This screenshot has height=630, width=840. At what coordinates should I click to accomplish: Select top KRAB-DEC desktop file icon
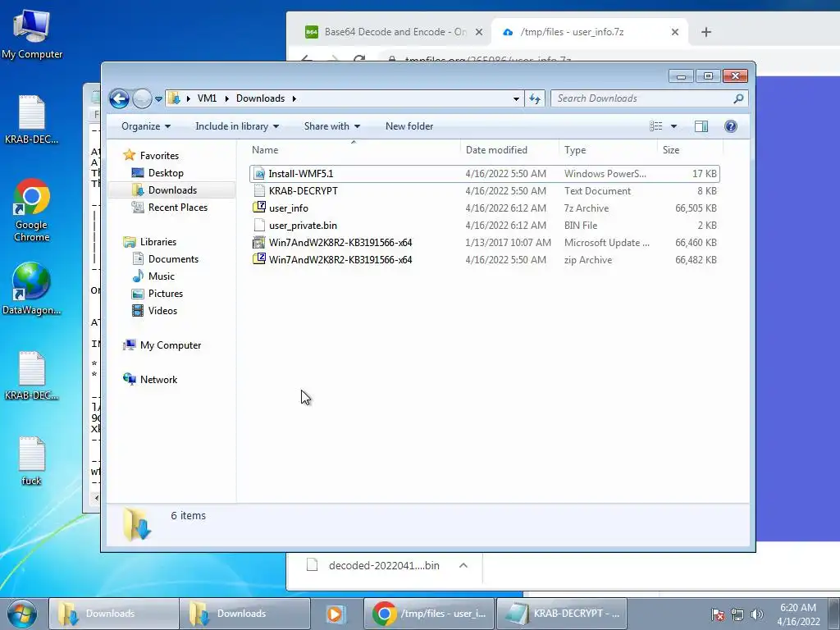click(32, 120)
